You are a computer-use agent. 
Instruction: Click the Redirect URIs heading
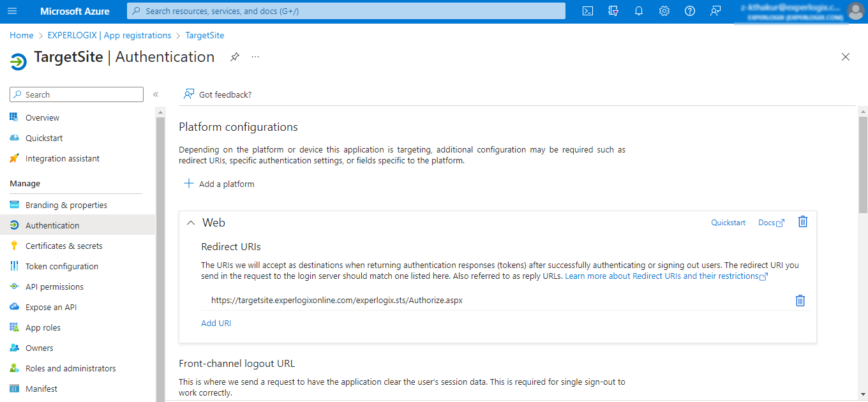point(231,246)
